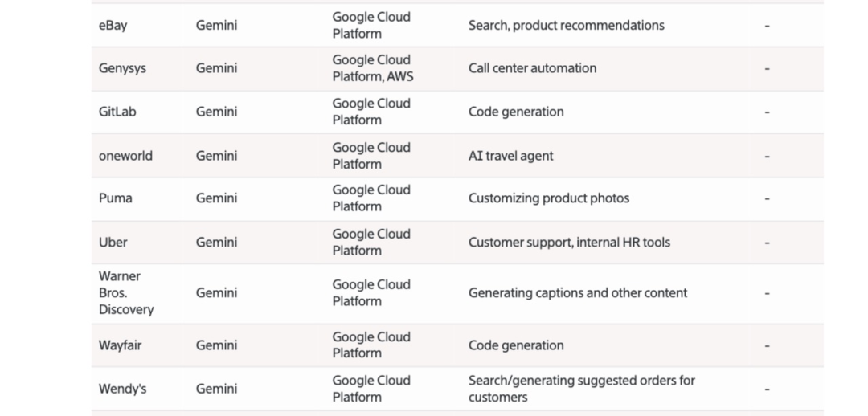This screenshot has height=416, width=868.
Task: Click the "AI travel agent" description
Action: [510, 156]
